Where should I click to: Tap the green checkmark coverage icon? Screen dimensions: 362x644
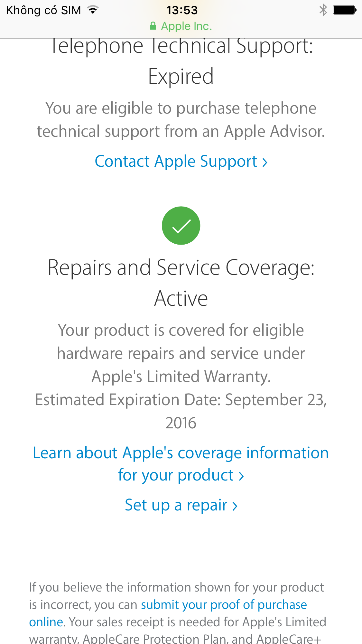click(x=181, y=226)
